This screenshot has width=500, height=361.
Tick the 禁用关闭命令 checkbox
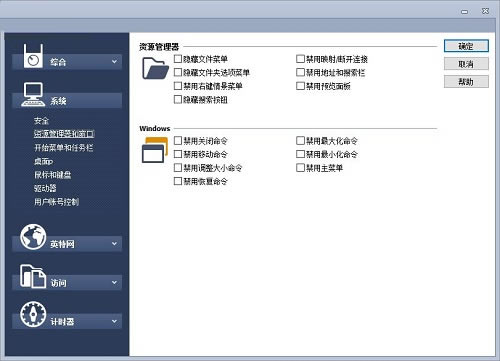click(x=178, y=141)
